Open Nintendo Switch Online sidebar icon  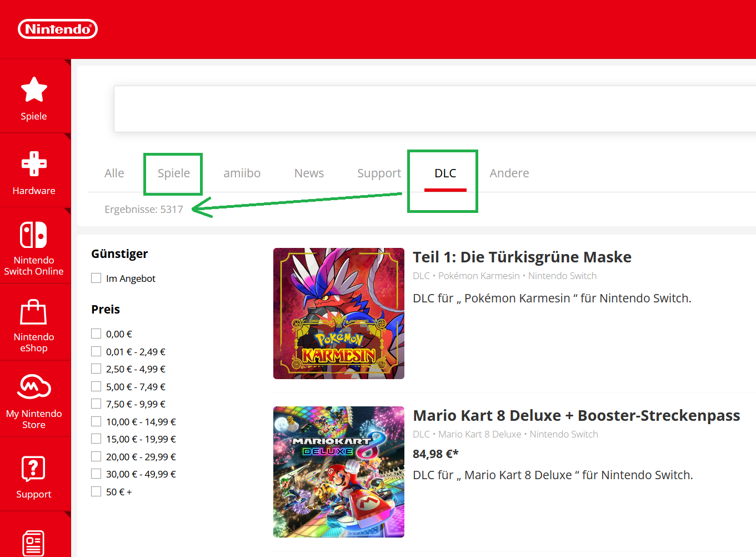pyautogui.click(x=33, y=235)
